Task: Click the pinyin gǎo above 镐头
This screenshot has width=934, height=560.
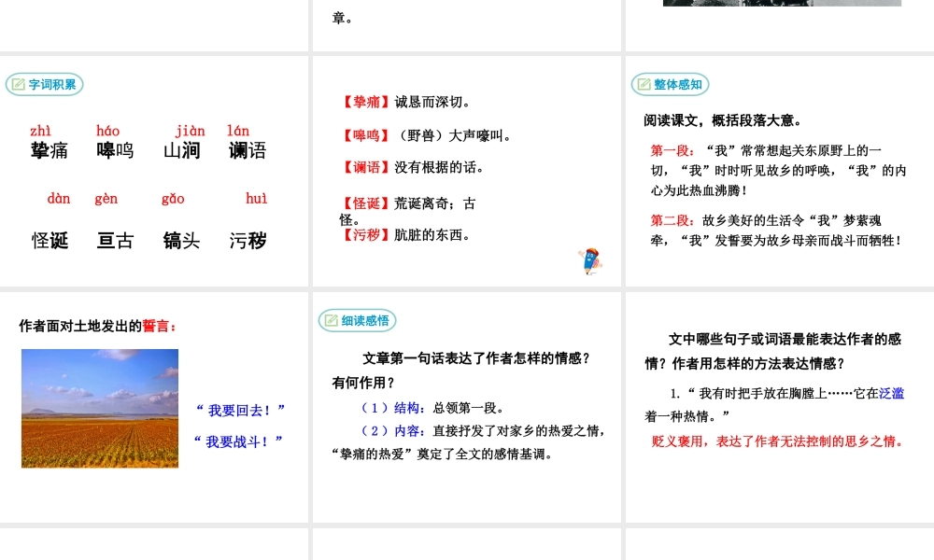Action: pyautogui.click(x=173, y=199)
